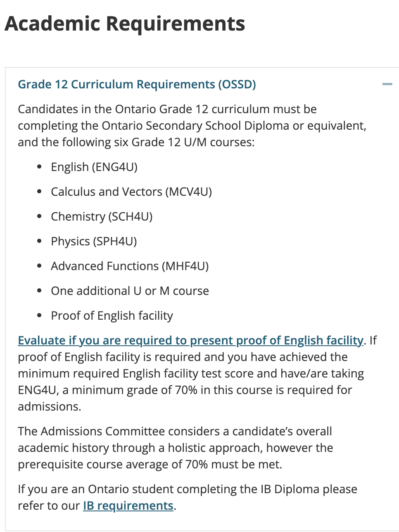Click the Academic Requirements page heading
Screen dimensions: 399x532
coord(125,24)
